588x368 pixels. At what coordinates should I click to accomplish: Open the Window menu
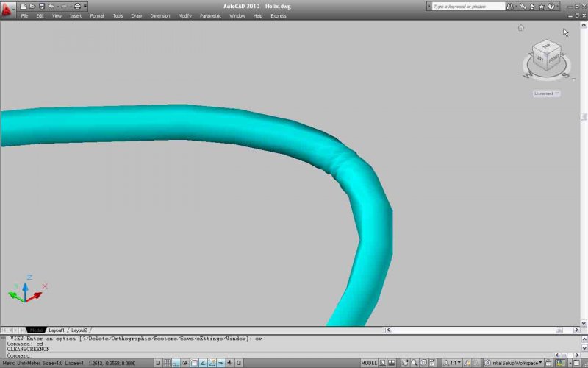click(x=237, y=16)
